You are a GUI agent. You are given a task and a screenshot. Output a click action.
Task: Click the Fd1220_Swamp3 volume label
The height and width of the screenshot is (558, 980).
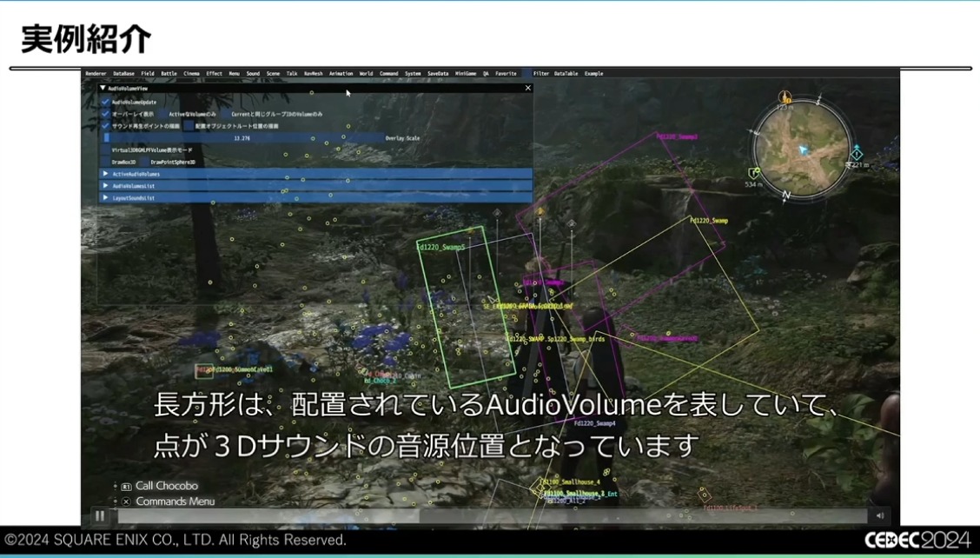pyautogui.click(x=677, y=136)
